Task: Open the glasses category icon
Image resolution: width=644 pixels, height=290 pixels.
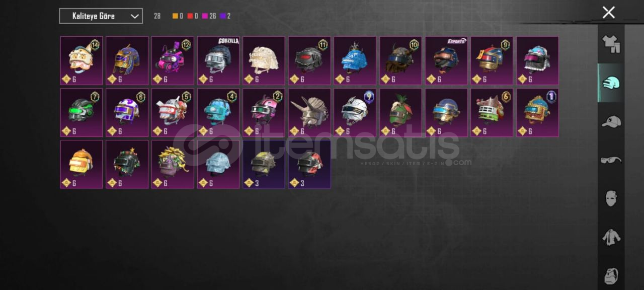Action: pos(611,160)
